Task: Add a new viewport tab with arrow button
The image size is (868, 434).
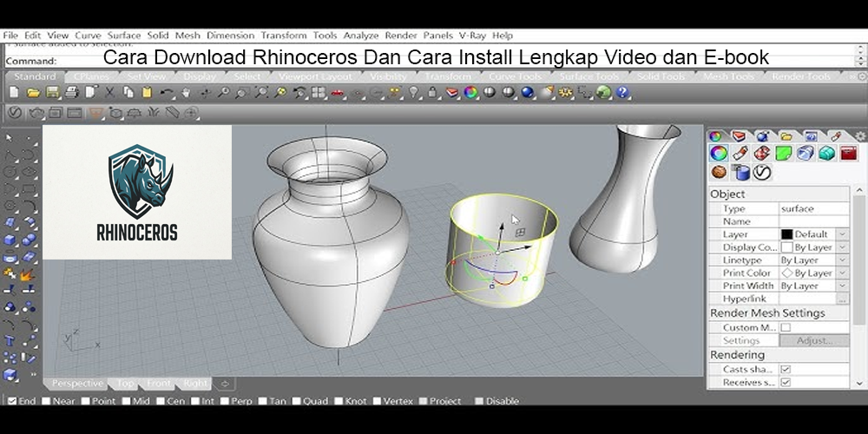Action: point(225,383)
